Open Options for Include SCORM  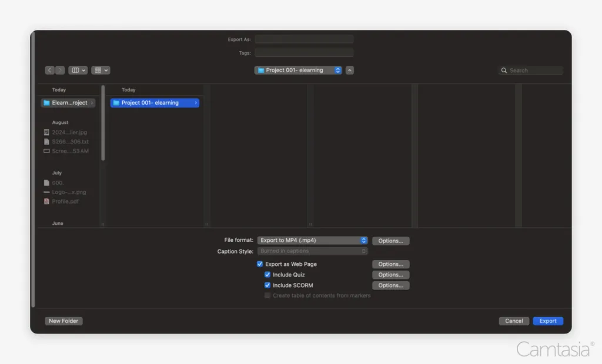(x=390, y=285)
